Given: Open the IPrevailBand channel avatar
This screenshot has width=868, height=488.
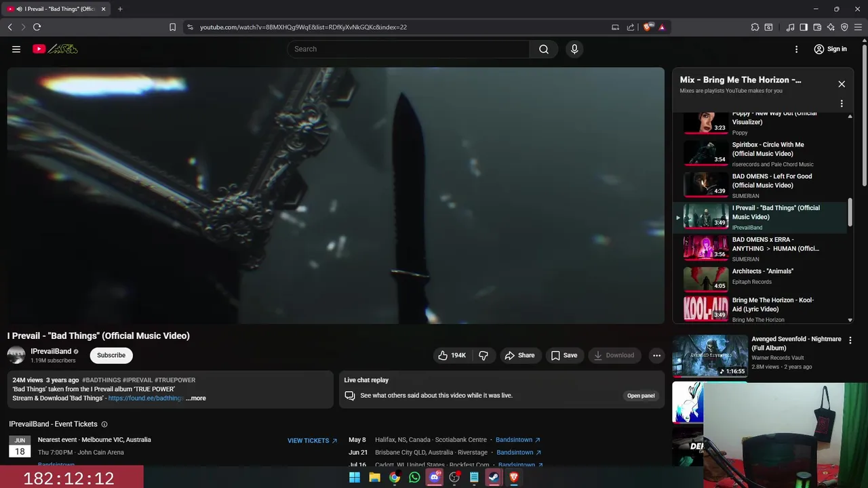Looking at the screenshot, I should pyautogui.click(x=16, y=355).
